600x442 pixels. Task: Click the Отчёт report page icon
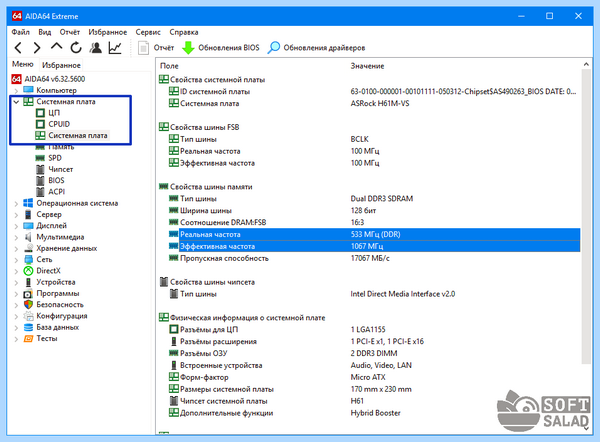[143, 48]
